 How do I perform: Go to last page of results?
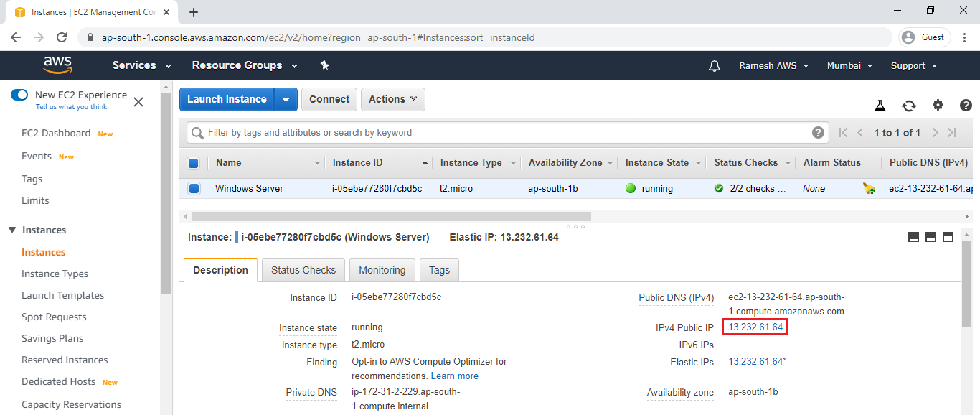pyautogui.click(x=952, y=133)
